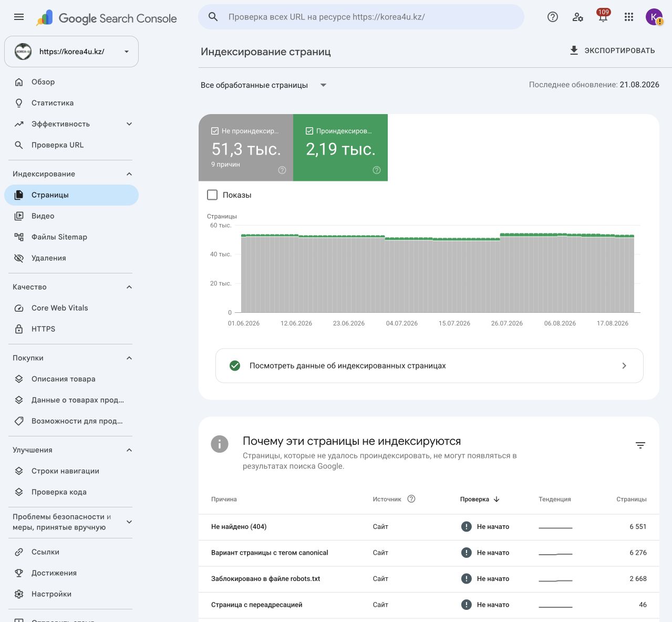
Task: Click the Причина column header
Action: [224, 499]
